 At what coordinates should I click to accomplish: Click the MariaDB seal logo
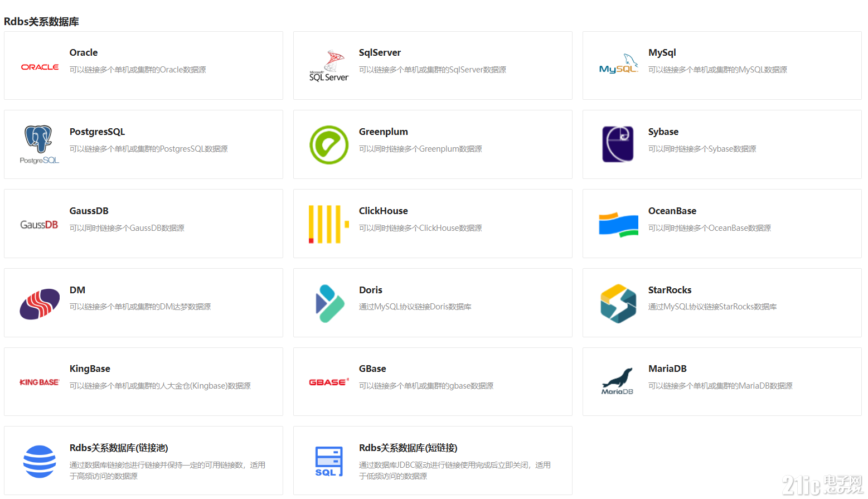(x=618, y=381)
